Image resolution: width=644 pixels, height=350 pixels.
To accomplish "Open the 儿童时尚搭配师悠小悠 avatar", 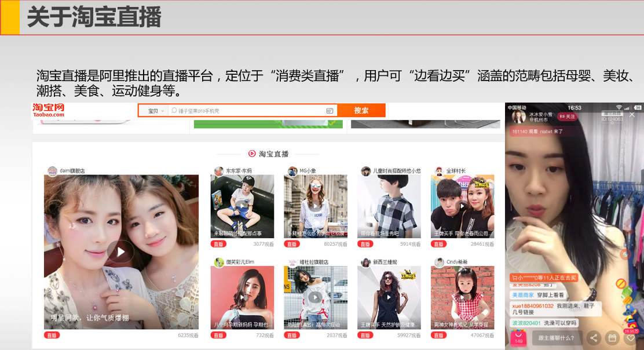I will (x=365, y=171).
